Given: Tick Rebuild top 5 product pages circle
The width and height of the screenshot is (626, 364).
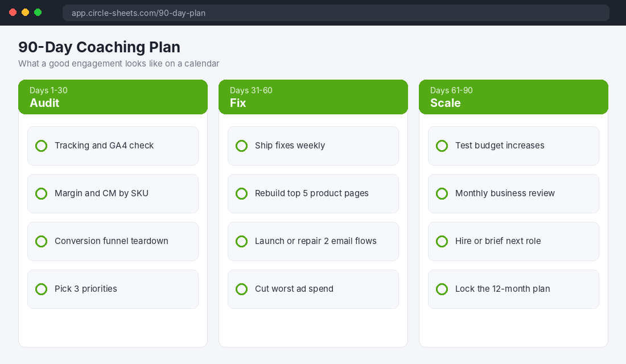Looking at the screenshot, I should [x=241, y=194].
